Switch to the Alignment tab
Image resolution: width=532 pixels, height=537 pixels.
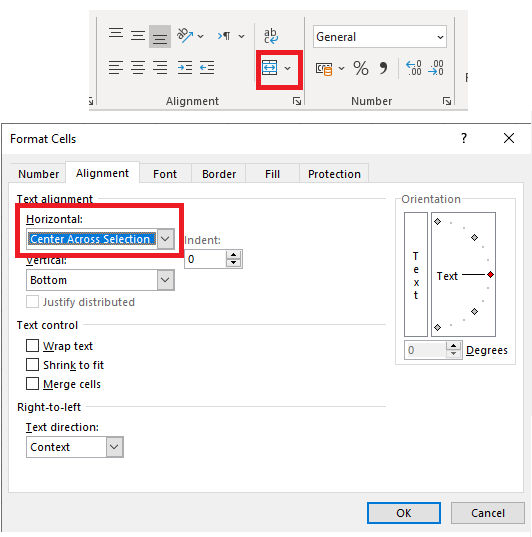[x=102, y=173]
